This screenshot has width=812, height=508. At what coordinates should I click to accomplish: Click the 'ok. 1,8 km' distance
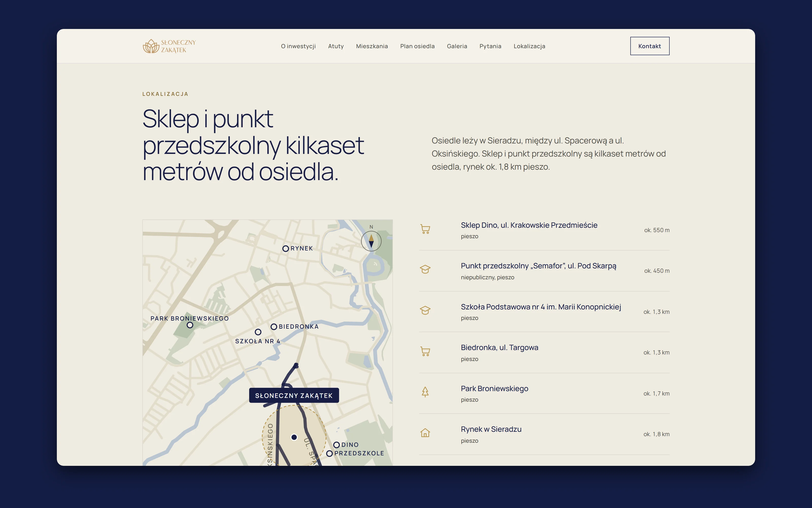[656, 434]
